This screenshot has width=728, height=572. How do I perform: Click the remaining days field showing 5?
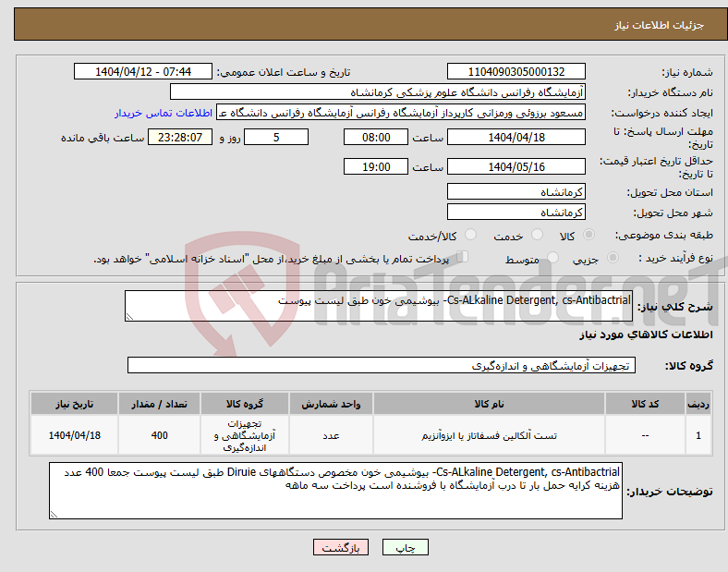click(276, 137)
